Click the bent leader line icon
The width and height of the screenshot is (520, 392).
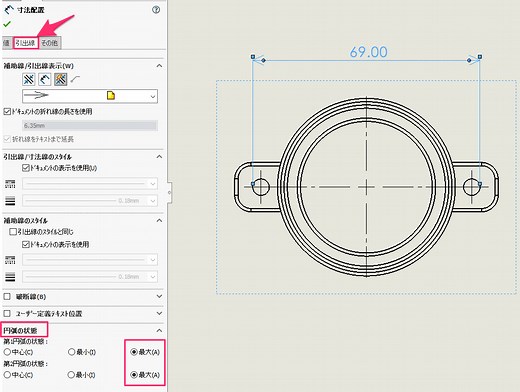(x=75, y=79)
